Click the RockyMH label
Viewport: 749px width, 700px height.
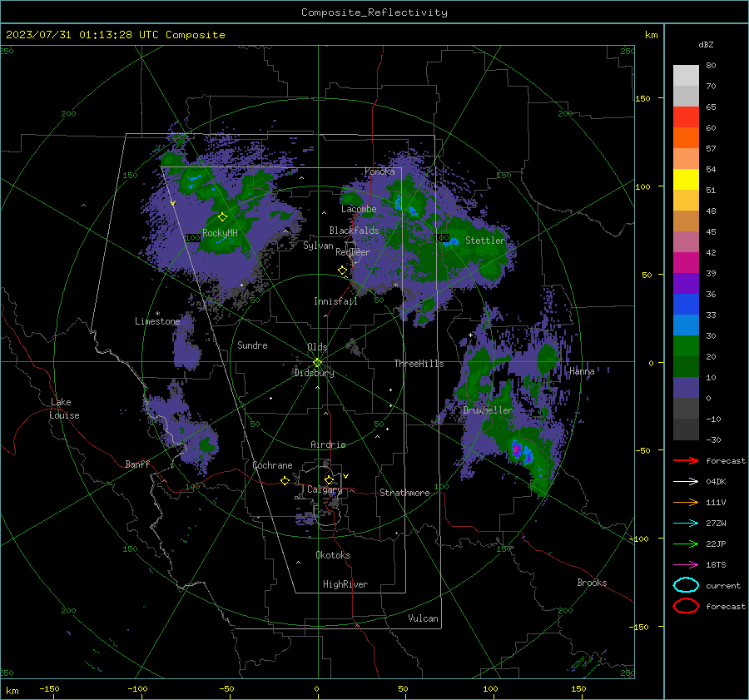(x=220, y=233)
